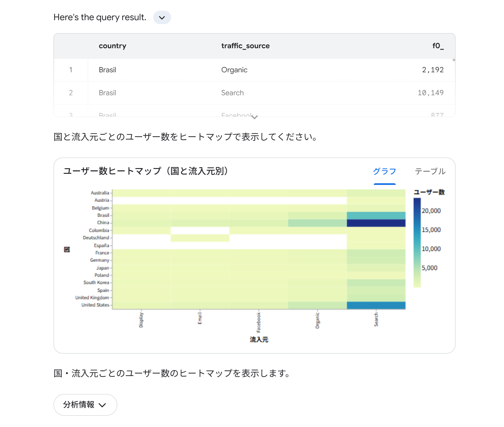Click the Search x-axis label

coord(376,319)
